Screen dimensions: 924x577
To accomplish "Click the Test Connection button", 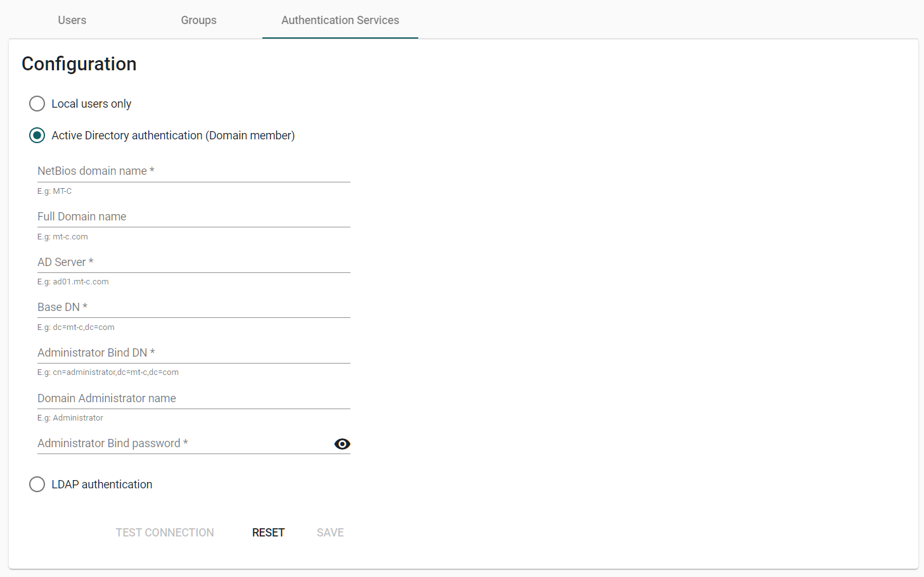I will point(165,533).
